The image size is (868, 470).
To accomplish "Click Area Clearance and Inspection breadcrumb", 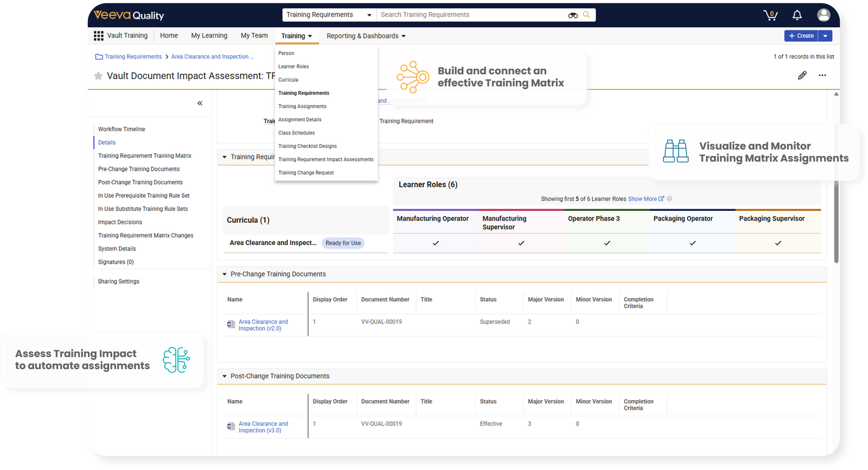I will pos(212,56).
